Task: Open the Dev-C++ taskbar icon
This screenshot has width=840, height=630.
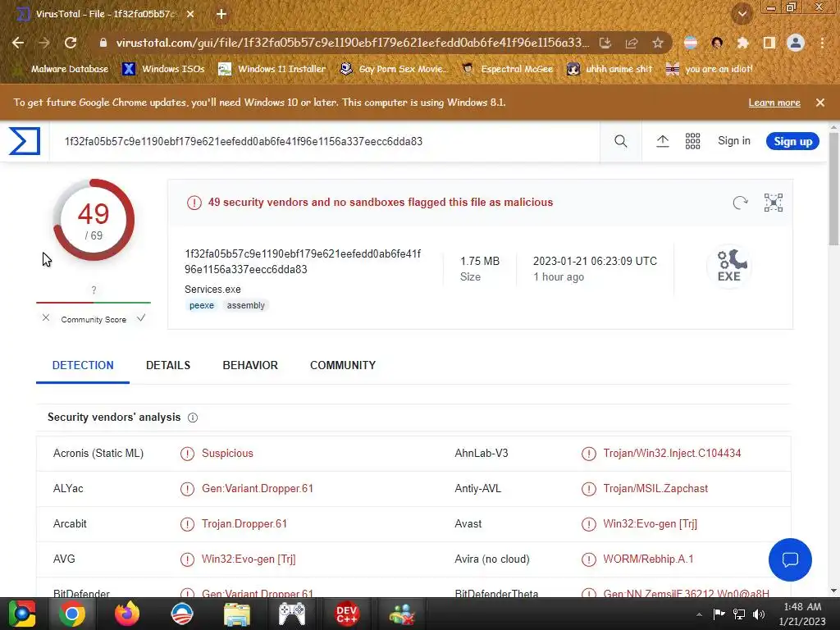Action: click(347, 614)
